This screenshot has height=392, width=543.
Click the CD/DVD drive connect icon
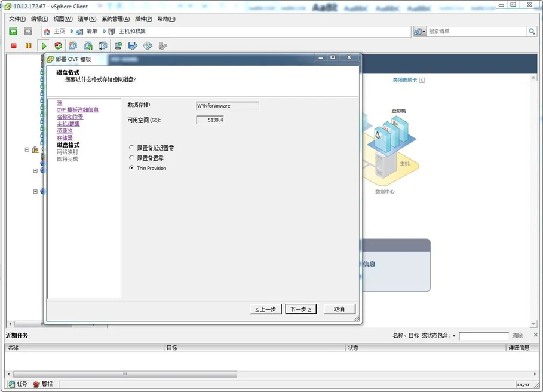[x=148, y=45]
